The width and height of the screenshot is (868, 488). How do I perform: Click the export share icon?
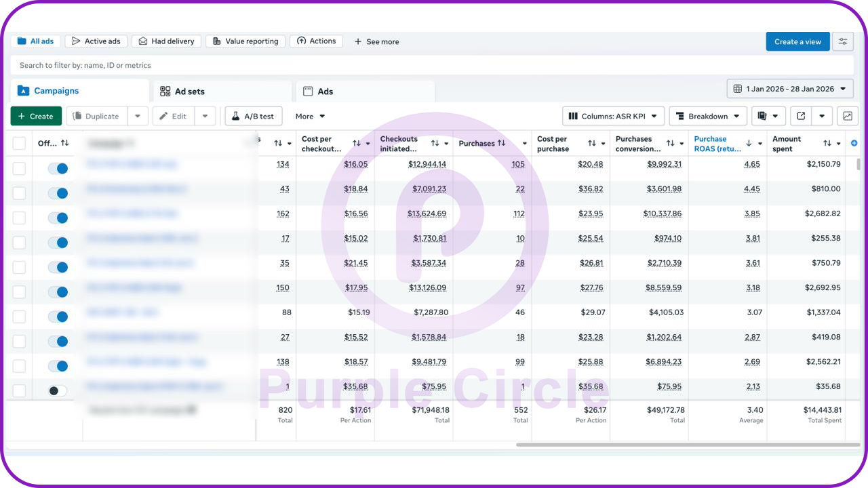coord(801,116)
